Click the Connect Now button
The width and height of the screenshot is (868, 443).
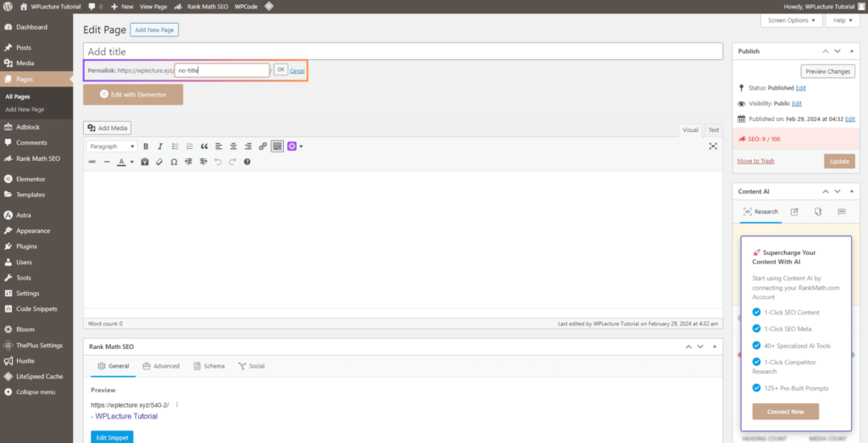785,412
